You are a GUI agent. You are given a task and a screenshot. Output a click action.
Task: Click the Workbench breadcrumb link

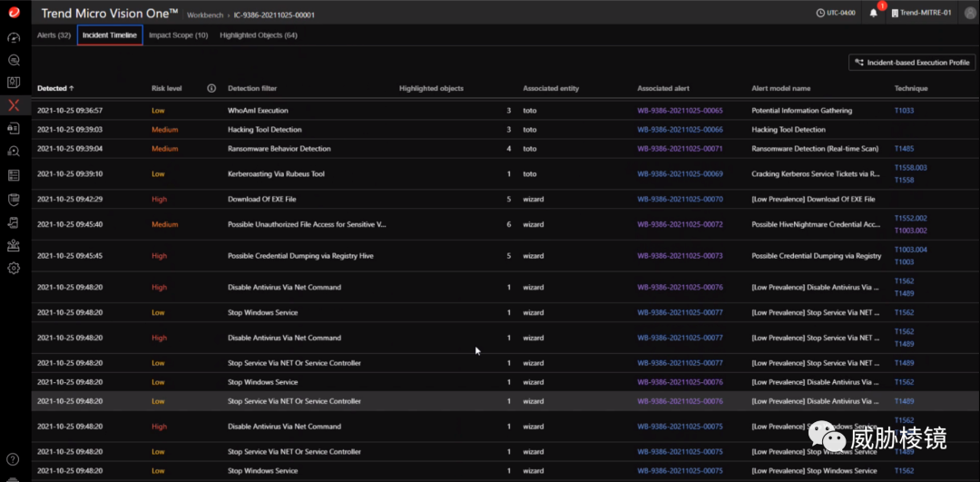pos(205,15)
